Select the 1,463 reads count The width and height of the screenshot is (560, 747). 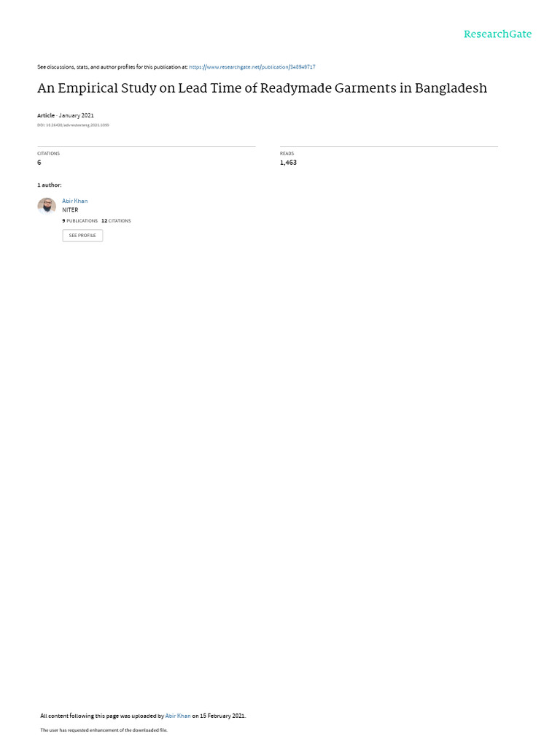click(288, 163)
